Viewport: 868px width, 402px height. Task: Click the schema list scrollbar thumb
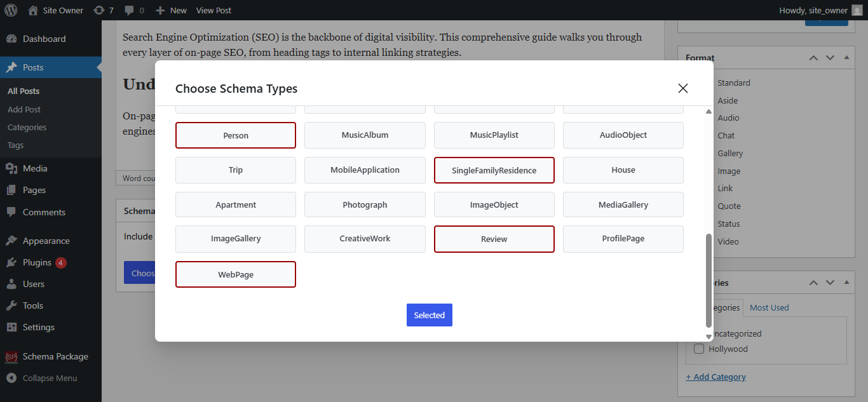(x=709, y=279)
